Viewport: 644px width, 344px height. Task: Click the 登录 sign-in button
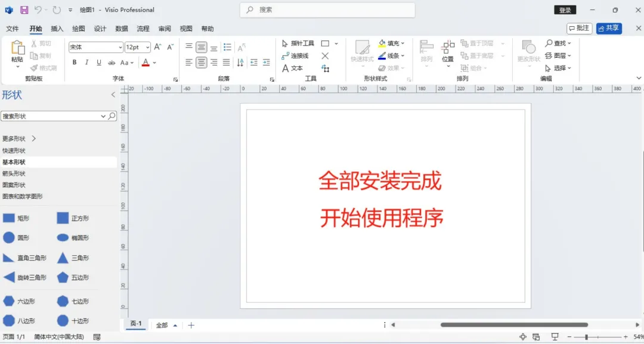[x=565, y=10]
